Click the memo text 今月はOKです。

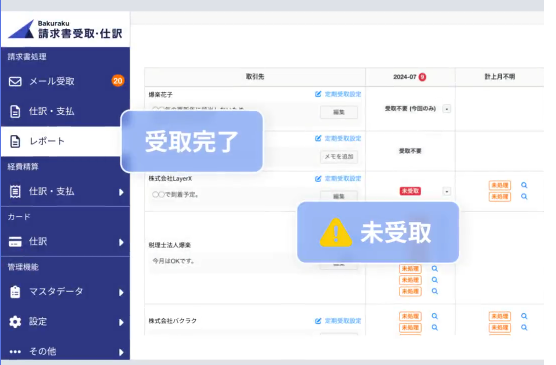click(173, 261)
